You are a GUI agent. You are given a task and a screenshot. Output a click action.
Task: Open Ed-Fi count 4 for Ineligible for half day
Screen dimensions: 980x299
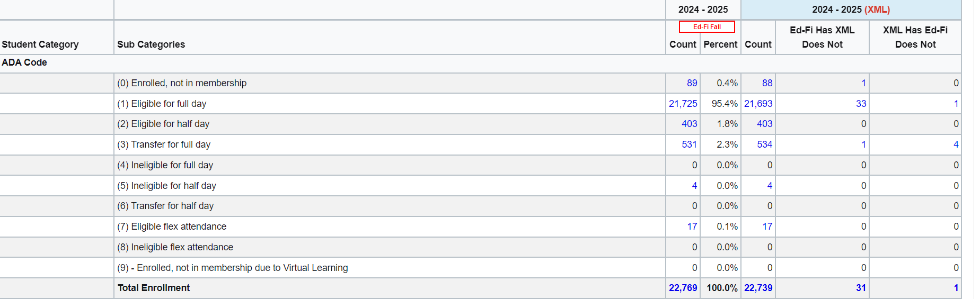click(694, 186)
